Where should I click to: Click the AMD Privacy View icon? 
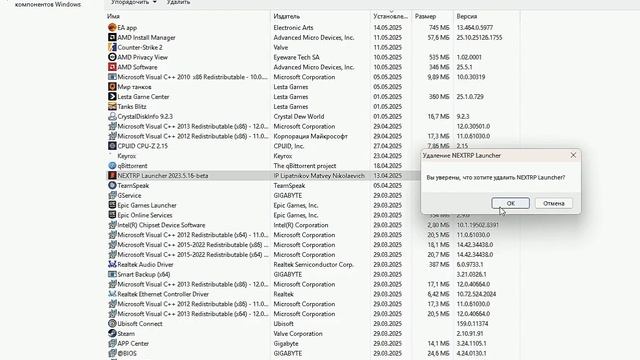pos(112,57)
